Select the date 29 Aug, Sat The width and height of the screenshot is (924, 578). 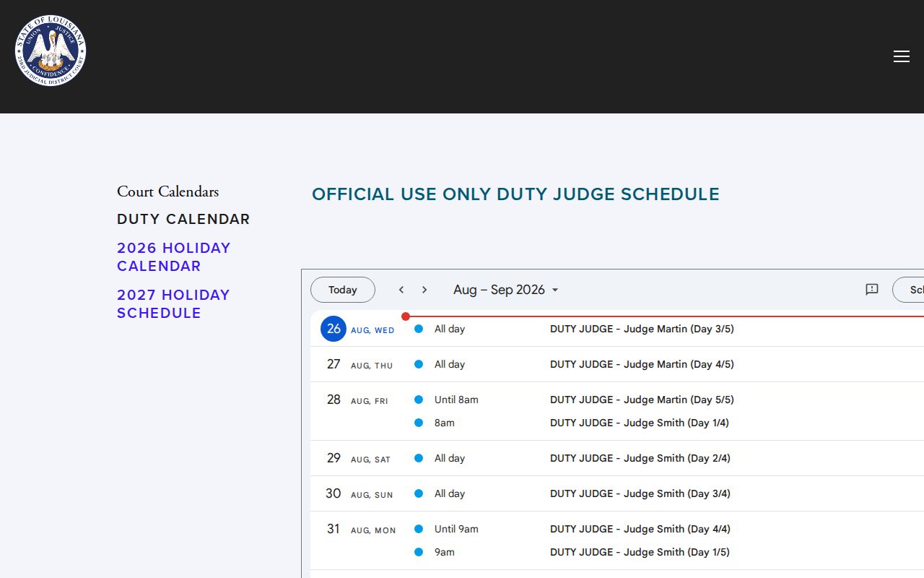(x=358, y=458)
